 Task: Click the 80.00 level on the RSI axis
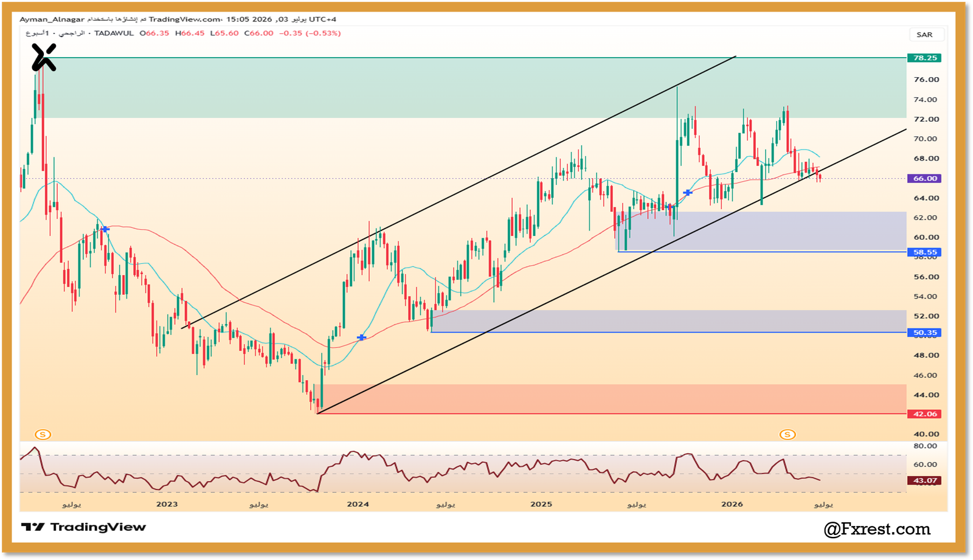pyautogui.click(x=925, y=446)
